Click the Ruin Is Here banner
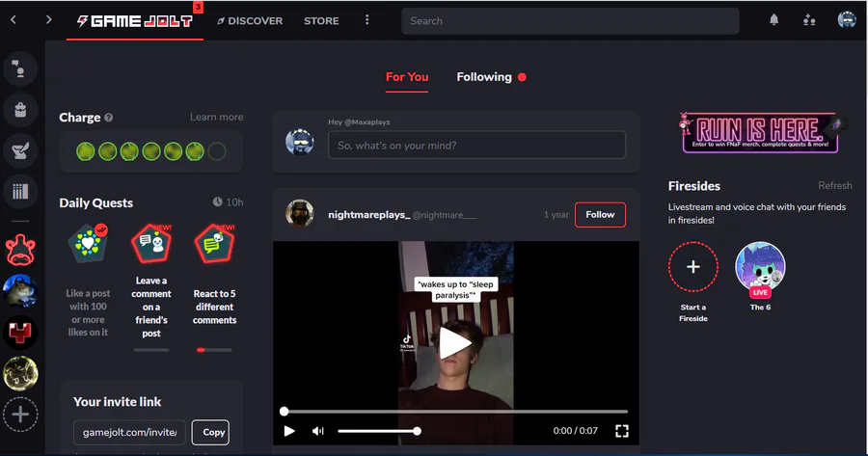This screenshot has height=456, width=868. (760, 133)
